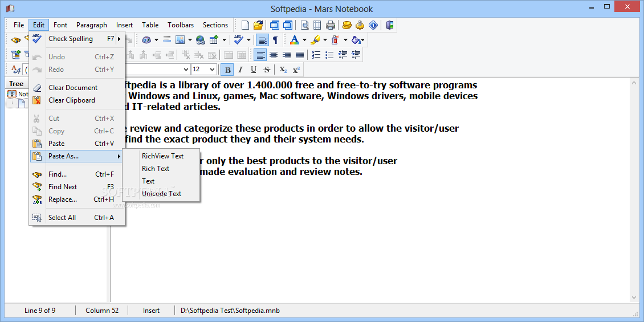The height and width of the screenshot is (322, 644).
Task: Toggle Italic formatting
Action: click(241, 70)
